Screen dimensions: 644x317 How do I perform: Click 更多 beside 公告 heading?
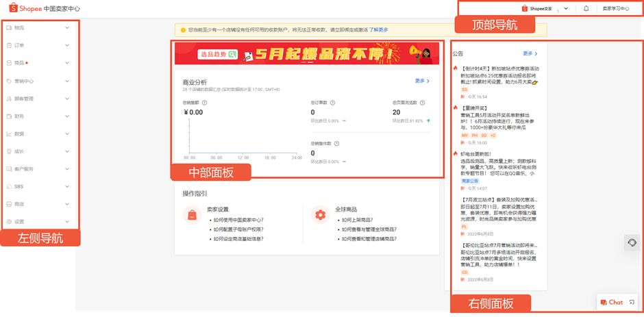tap(530, 53)
